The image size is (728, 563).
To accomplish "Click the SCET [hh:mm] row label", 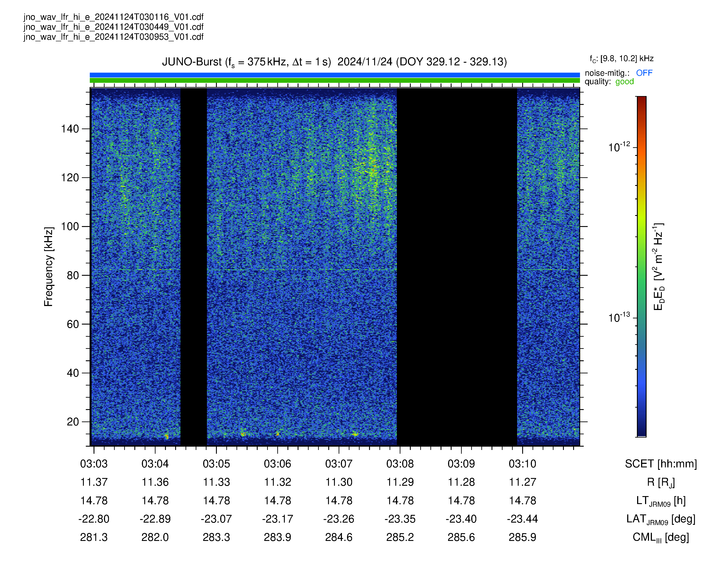I will tap(661, 464).
